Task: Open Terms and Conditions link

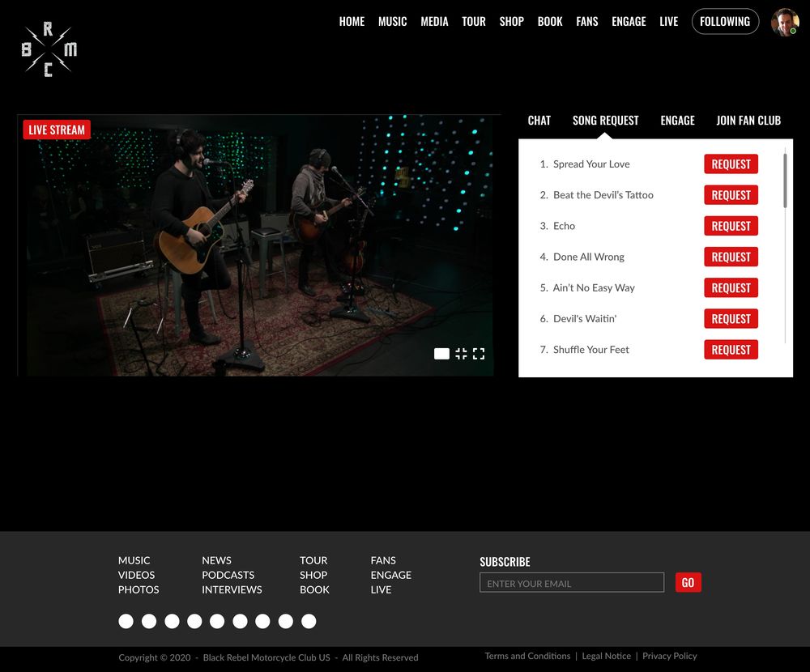Action: 527,656
